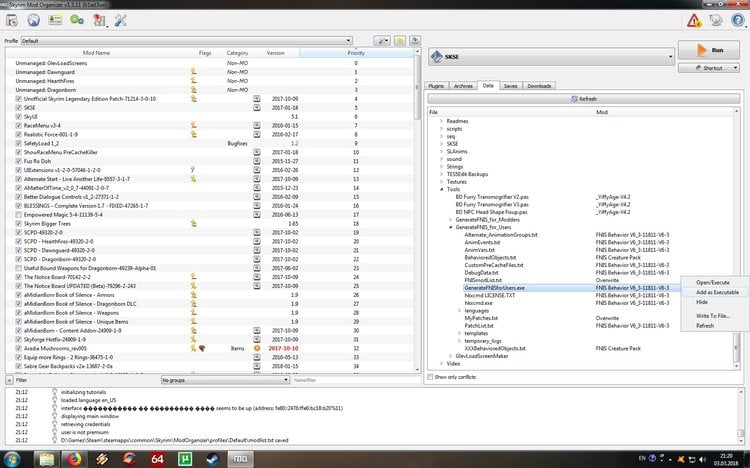Expand the Textures folder
This screenshot has height=468, width=750.
click(x=441, y=182)
